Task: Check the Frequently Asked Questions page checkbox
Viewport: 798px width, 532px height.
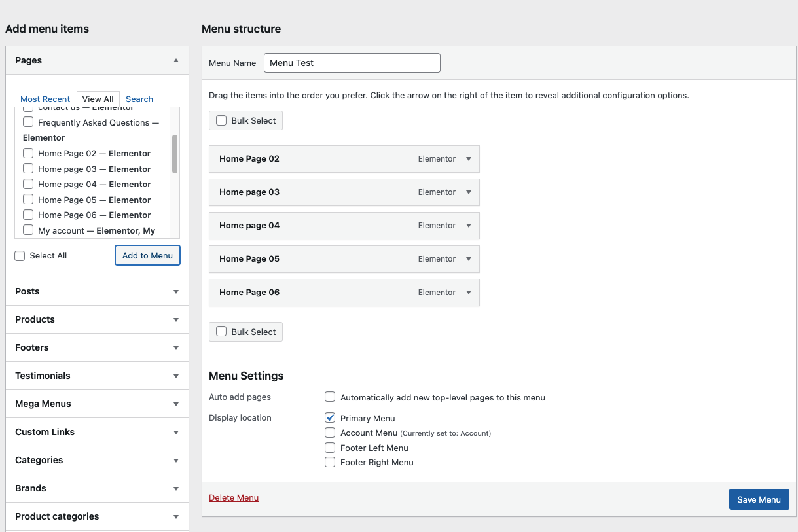Action: tap(28, 122)
